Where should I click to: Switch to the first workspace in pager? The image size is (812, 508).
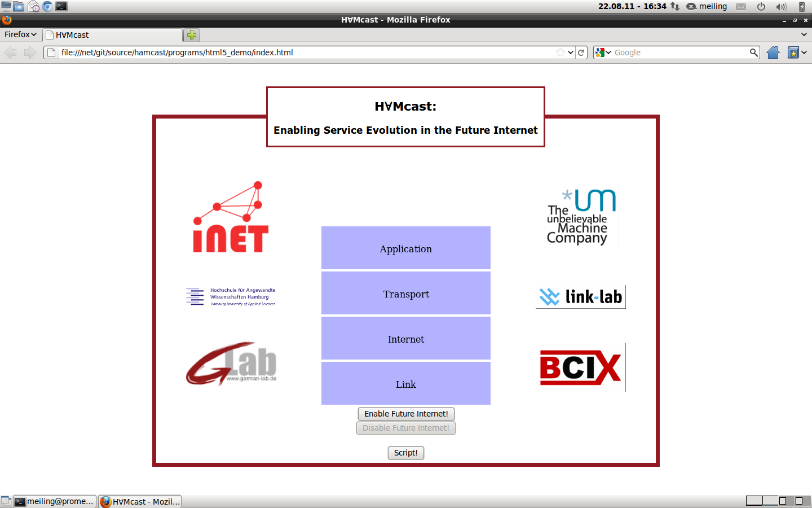754,501
